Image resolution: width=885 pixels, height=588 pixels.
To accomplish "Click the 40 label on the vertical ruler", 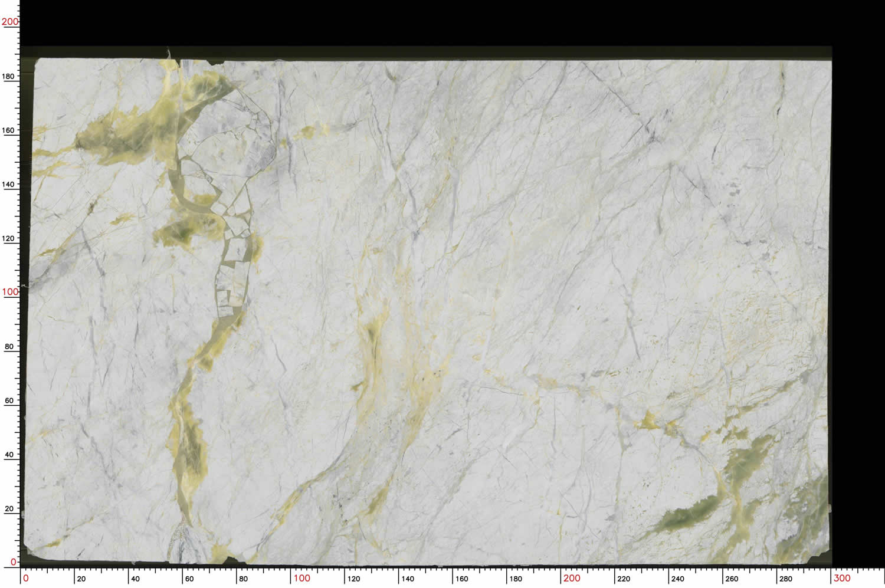I will coord(9,455).
